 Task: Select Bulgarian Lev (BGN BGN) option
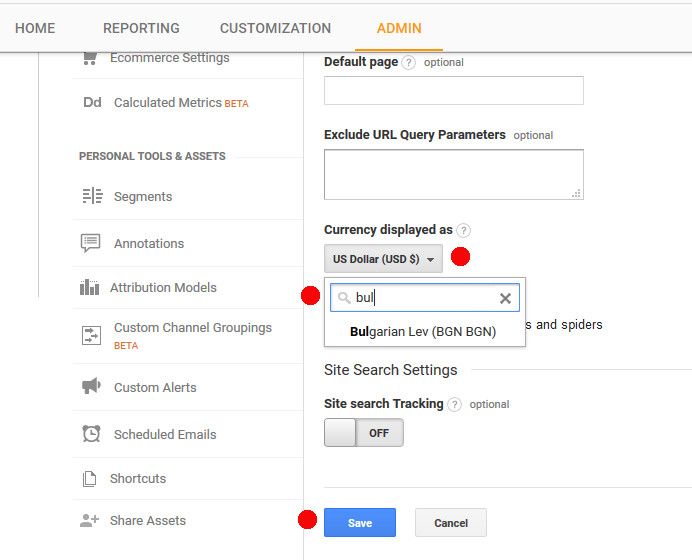pyautogui.click(x=423, y=331)
